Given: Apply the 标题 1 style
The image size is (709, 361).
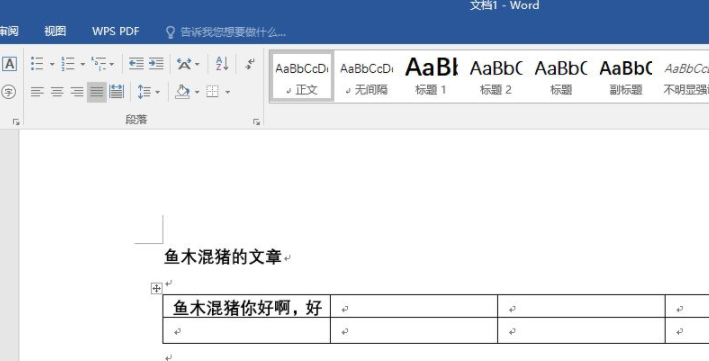Looking at the screenshot, I should click(431, 76).
